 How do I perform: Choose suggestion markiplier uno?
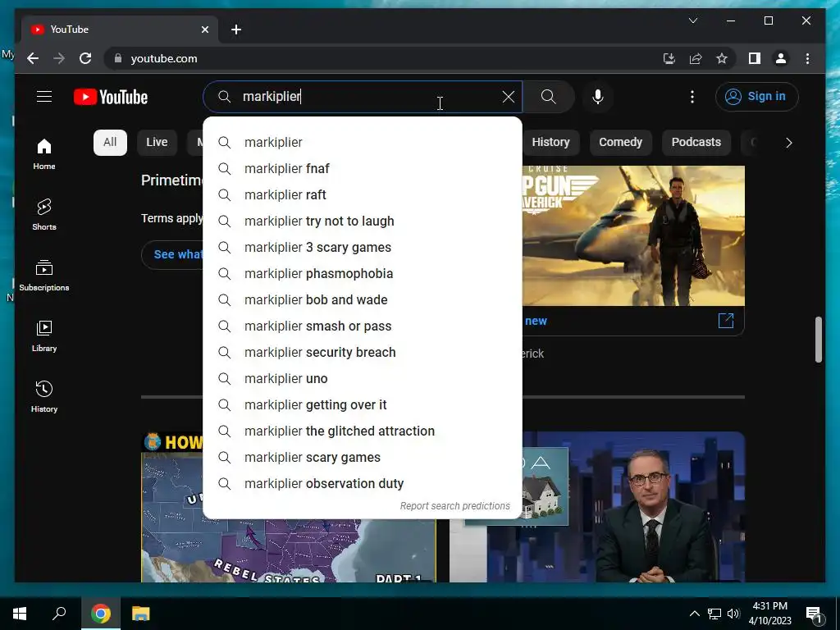(363, 378)
